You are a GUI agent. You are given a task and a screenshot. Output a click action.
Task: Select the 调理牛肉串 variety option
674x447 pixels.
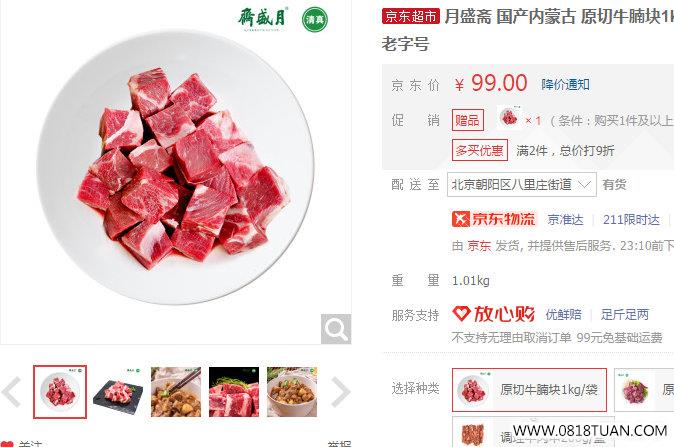[x=533, y=432]
